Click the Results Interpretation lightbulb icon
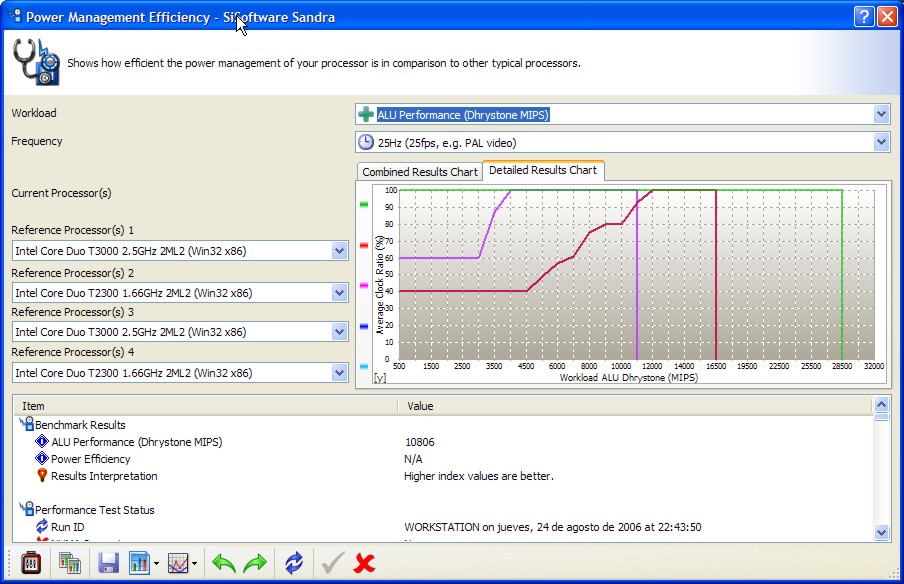904x584 pixels. [42, 476]
